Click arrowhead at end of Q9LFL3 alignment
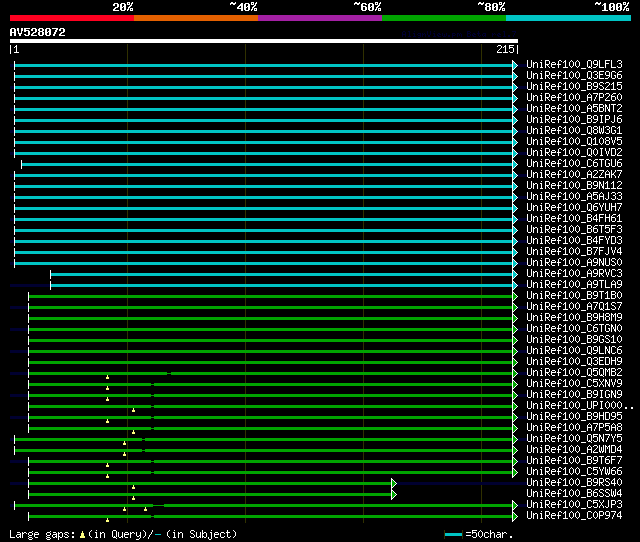Screen dimensions: 640x542 515,65
